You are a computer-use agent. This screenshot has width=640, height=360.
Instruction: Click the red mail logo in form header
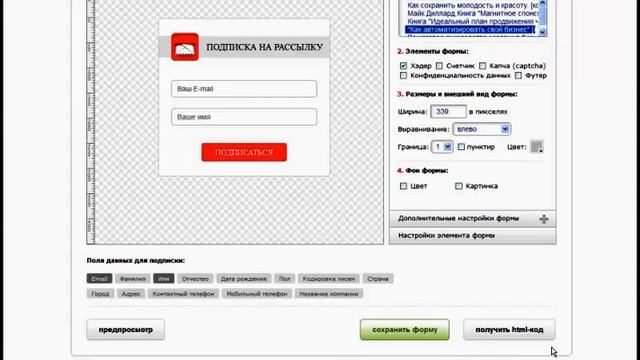coord(185,47)
